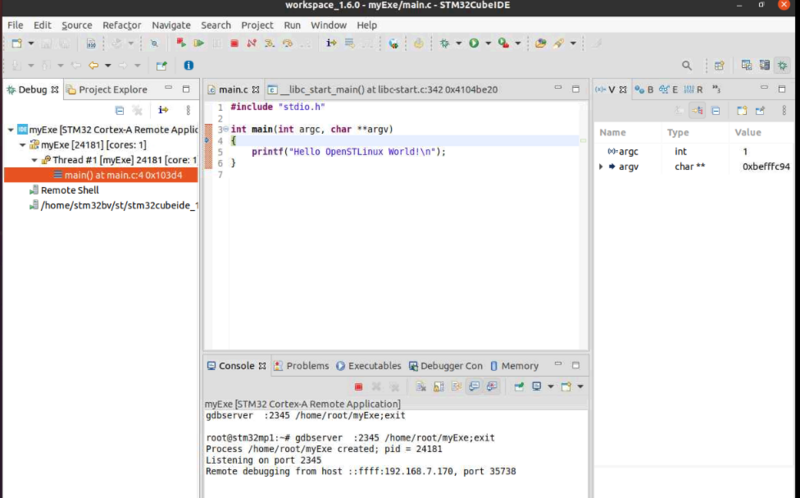Click the Open Perspective icon

coord(719,65)
